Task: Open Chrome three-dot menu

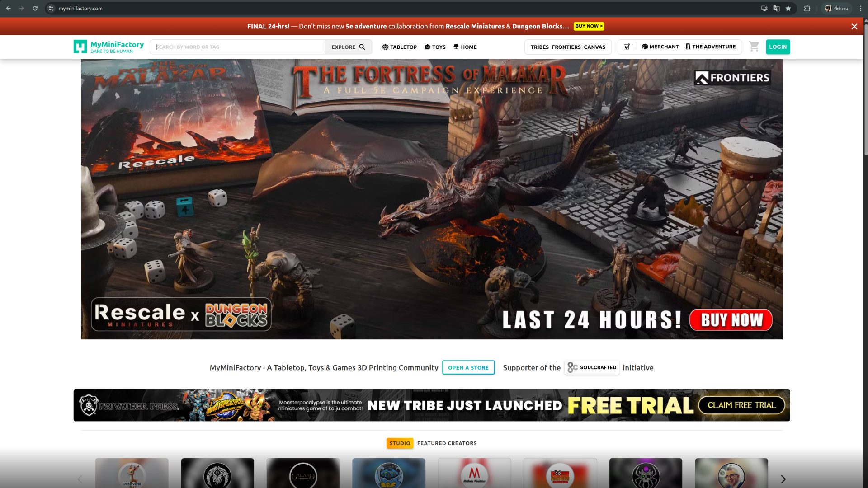Action: pos(860,9)
